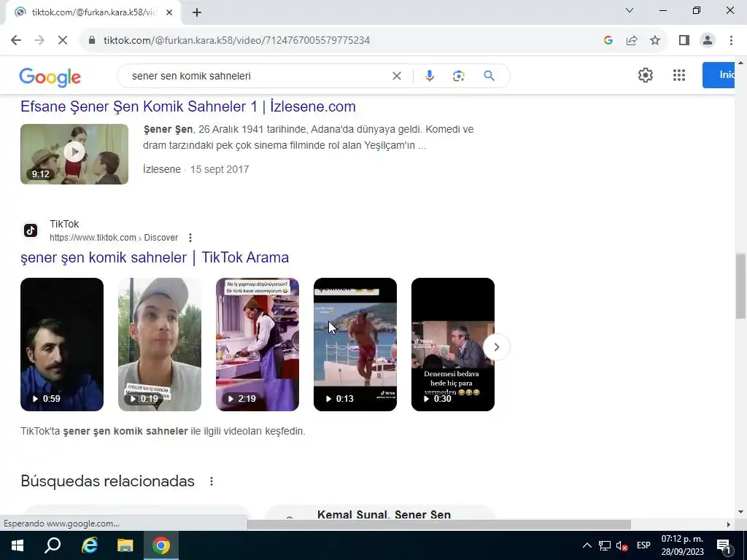The width and height of the screenshot is (747, 560).
Task: Go to the Google home logo
Action: tap(50, 77)
